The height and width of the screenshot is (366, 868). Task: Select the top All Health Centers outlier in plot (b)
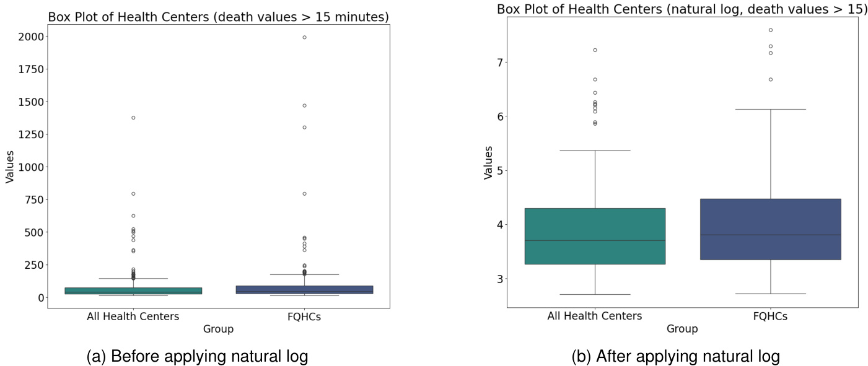[x=595, y=50]
